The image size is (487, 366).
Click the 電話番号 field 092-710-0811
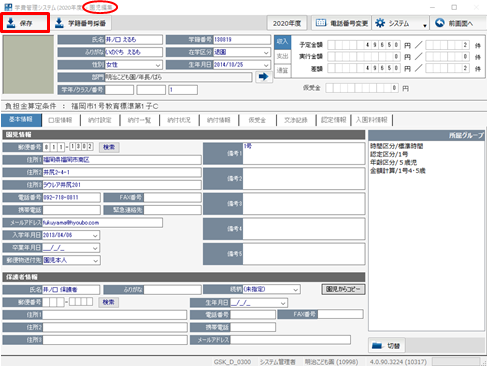(x=71, y=197)
